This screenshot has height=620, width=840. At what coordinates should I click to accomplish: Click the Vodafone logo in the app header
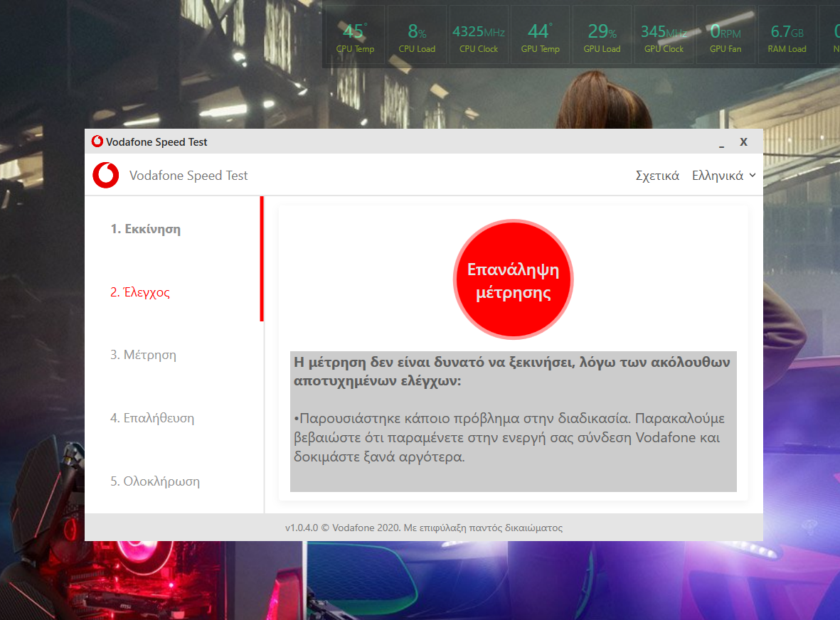pos(106,176)
